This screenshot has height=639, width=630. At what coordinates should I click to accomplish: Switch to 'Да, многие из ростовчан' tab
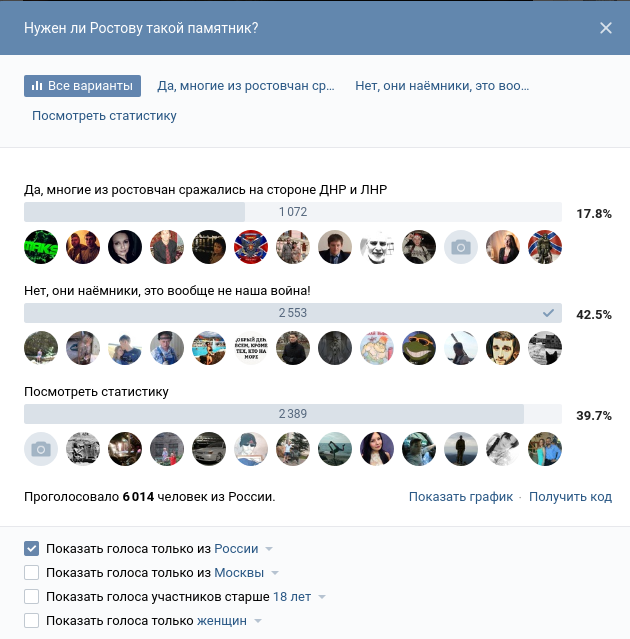[245, 86]
